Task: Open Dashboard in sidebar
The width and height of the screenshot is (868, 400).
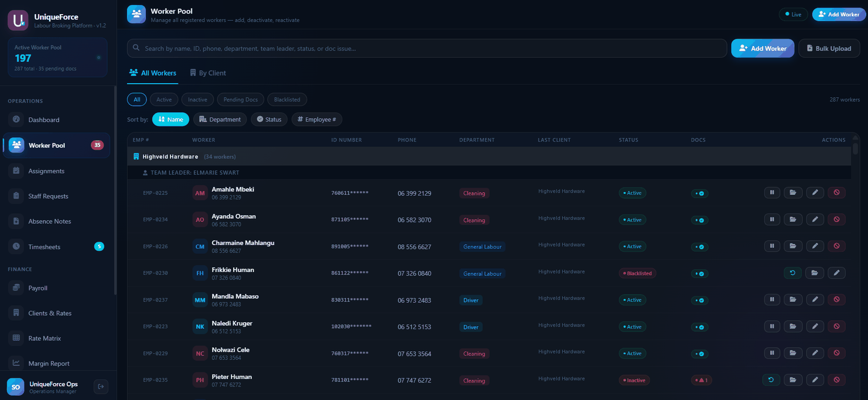Action: click(56, 120)
